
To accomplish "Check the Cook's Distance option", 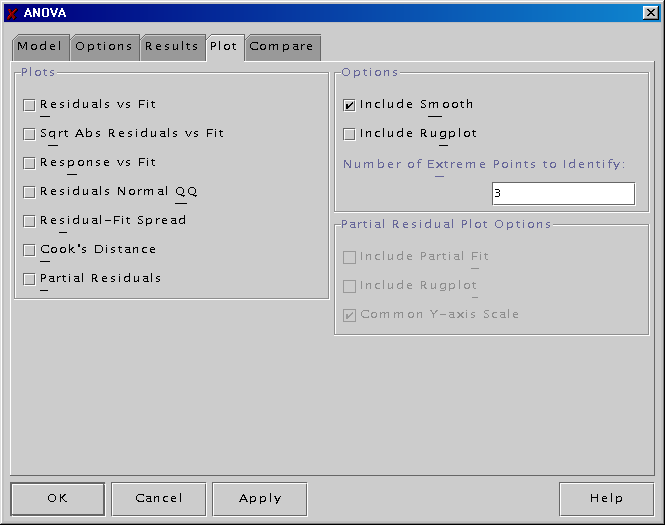I will point(29,250).
